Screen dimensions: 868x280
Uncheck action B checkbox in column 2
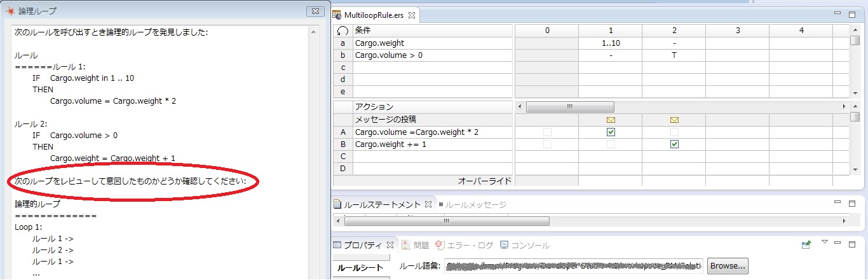coord(674,144)
